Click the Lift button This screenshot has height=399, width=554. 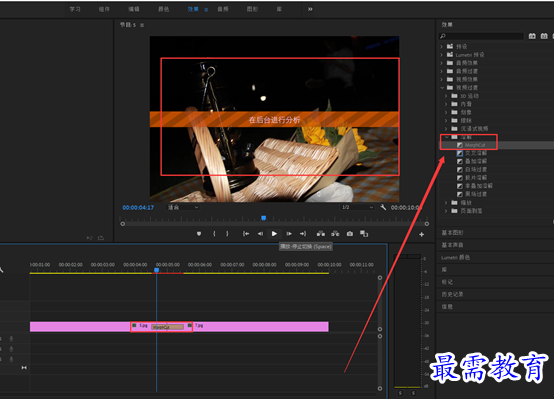click(x=321, y=234)
